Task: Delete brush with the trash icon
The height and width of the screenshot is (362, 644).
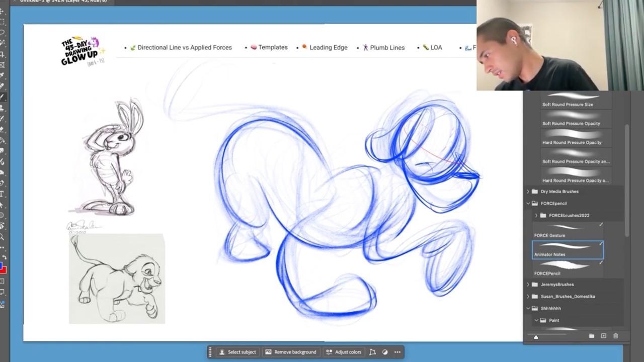Action: point(615,336)
